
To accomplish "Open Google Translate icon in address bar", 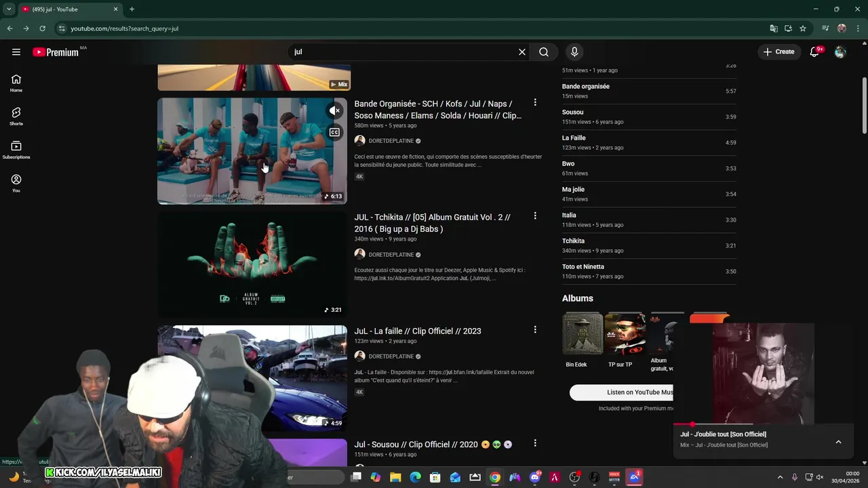I will [x=774, y=28].
